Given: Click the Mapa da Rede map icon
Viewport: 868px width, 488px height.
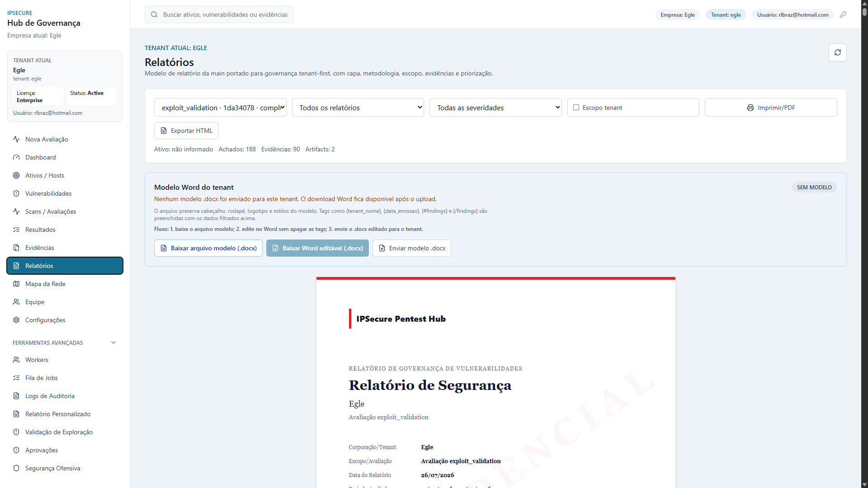Looking at the screenshot, I should tap(16, 284).
